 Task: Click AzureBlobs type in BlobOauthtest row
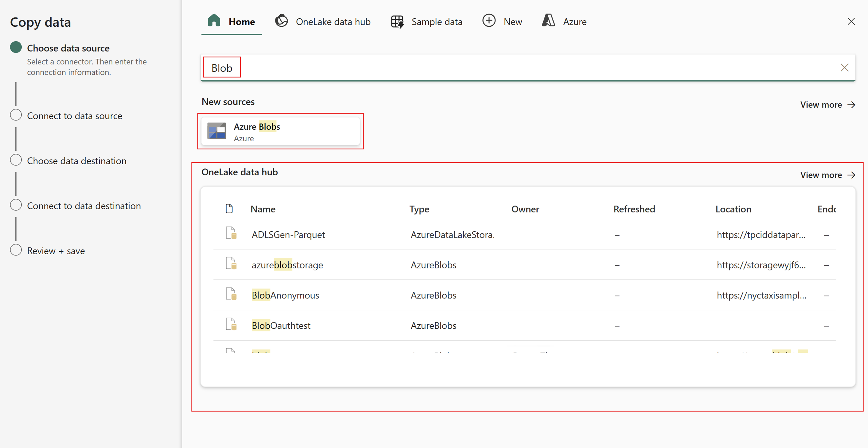tap(433, 326)
